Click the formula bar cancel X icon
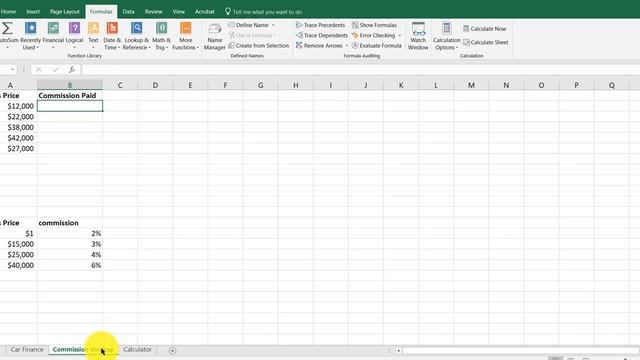 pos(38,69)
